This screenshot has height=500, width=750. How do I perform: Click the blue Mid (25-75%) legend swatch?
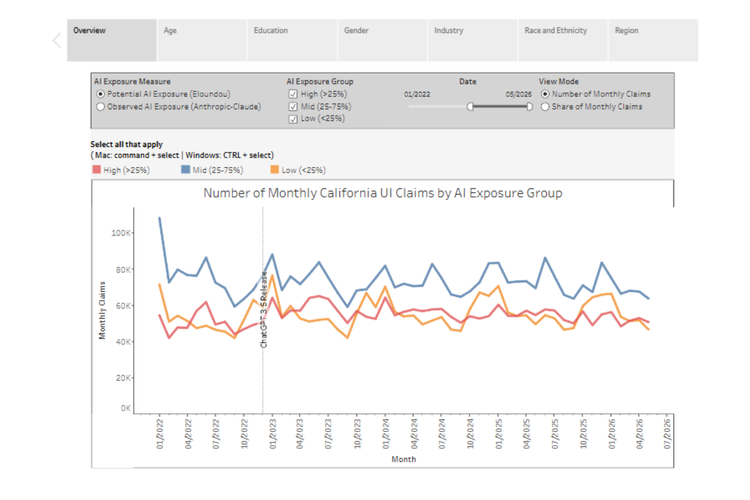tap(186, 169)
